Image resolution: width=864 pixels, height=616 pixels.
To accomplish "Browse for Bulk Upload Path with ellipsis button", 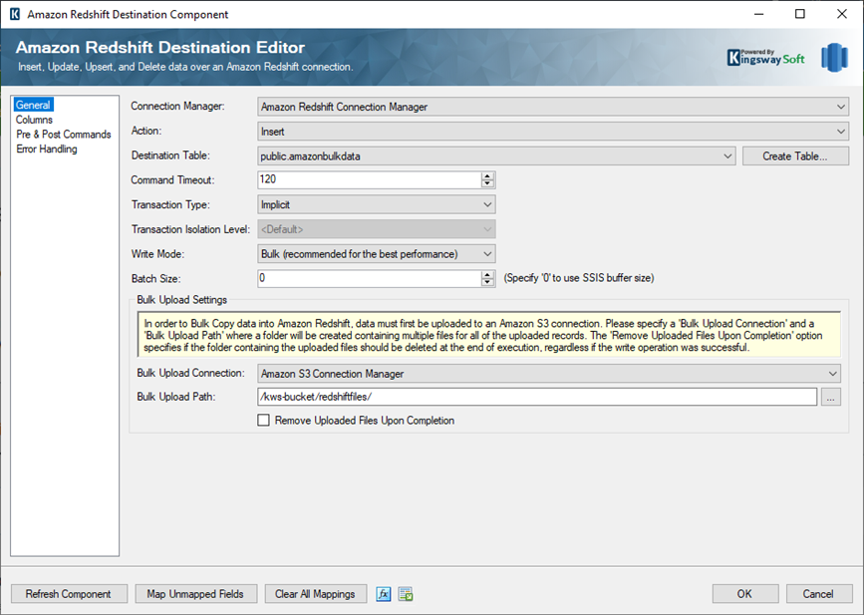I will 831,397.
